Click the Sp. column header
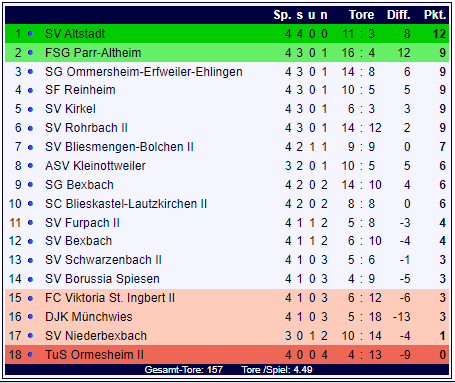Screen dimensions: 455x383 [282, 15]
